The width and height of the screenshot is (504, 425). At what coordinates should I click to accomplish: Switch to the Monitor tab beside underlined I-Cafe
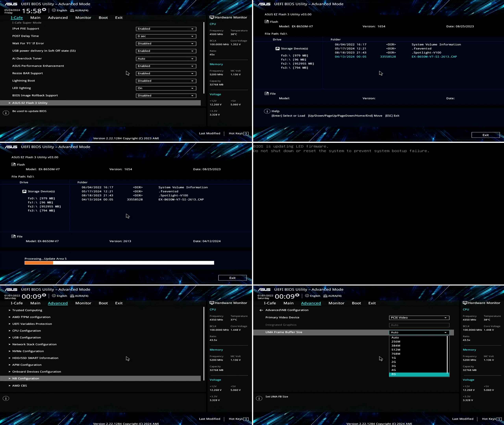pos(83,18)
